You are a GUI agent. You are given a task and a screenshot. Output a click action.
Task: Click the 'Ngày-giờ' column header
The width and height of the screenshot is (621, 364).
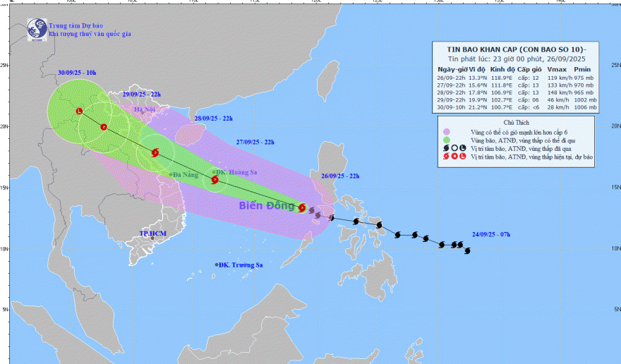pyautogui.click(x=452, y=69)
